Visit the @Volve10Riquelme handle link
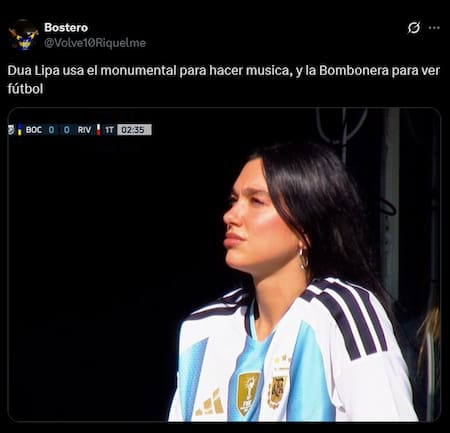 (x=95, y=43)
